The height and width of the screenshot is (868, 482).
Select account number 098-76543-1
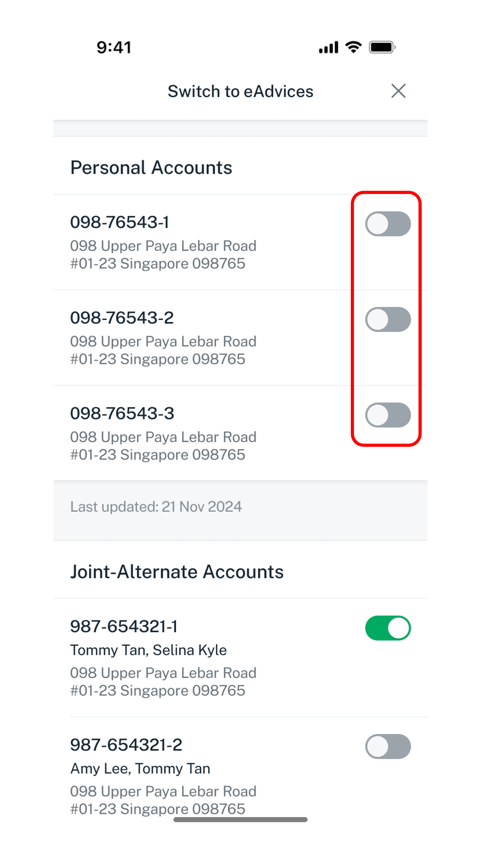pos(120,222)
